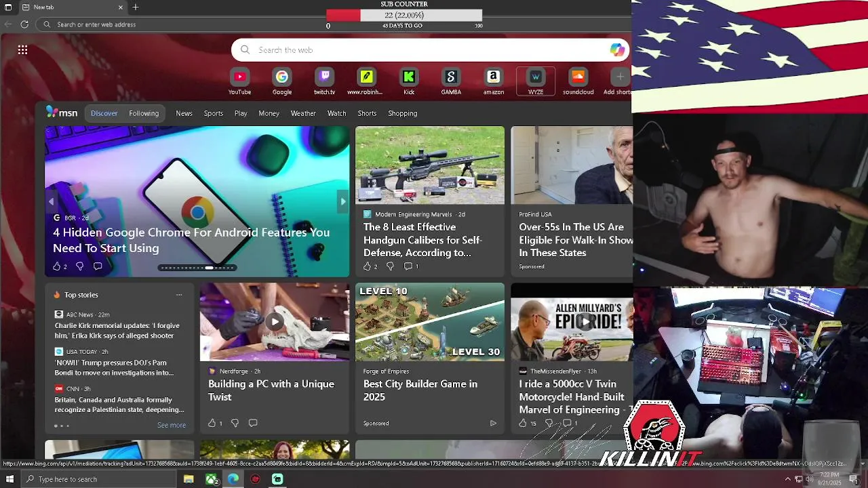Click the browser refresh button
The height and width of the screenshot is (488, 868).
(24, 24)
